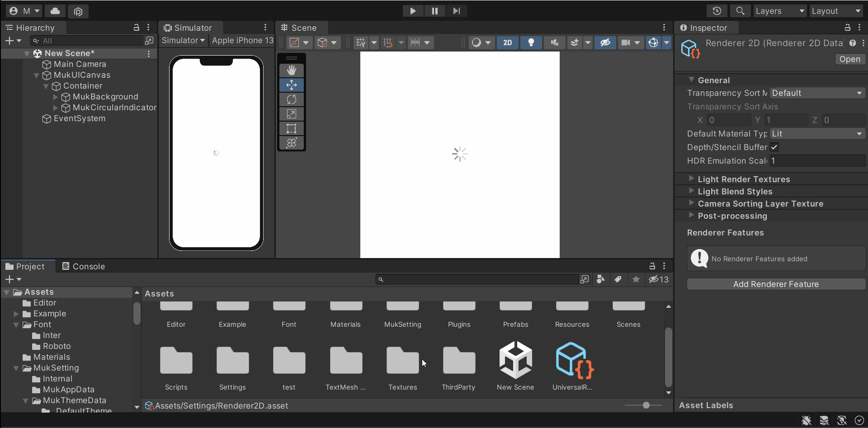This screenshot has height=428, width=868.
Task: Open the Simulator view mode dropdown
Action: pos(183,41)
